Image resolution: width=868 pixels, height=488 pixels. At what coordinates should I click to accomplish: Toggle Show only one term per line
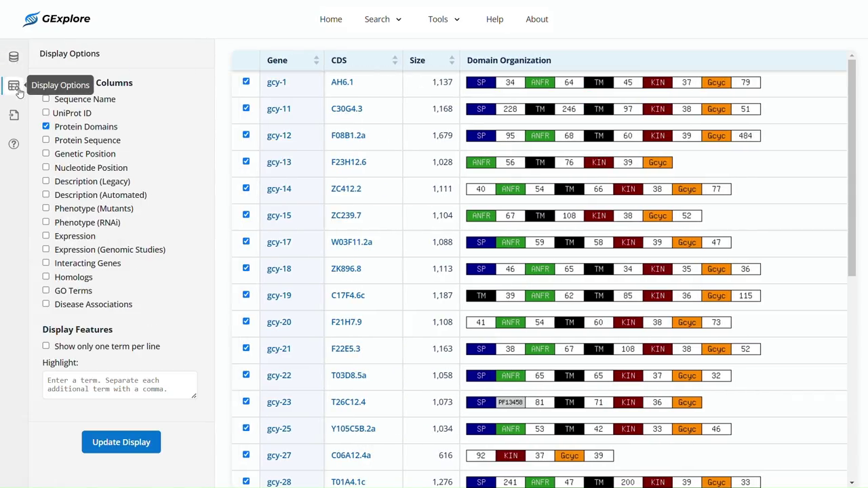coord(46,346)
